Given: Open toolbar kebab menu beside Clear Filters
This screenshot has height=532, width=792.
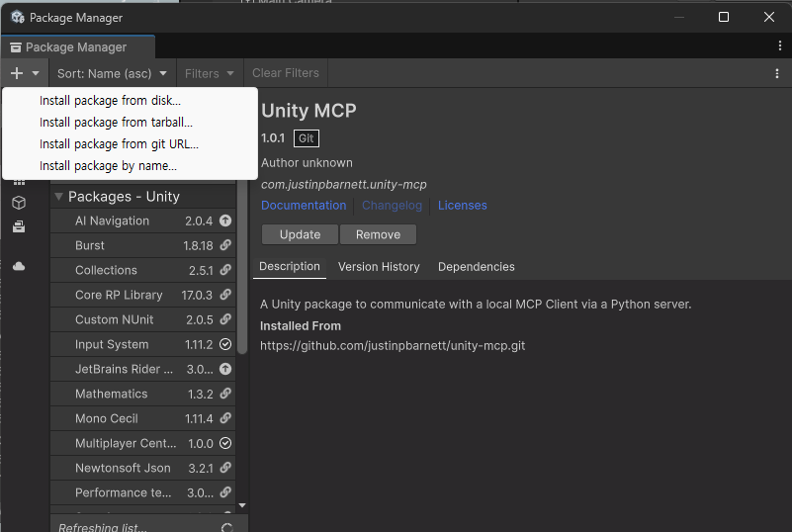Looking at the screenshot, I should (777, 73).
